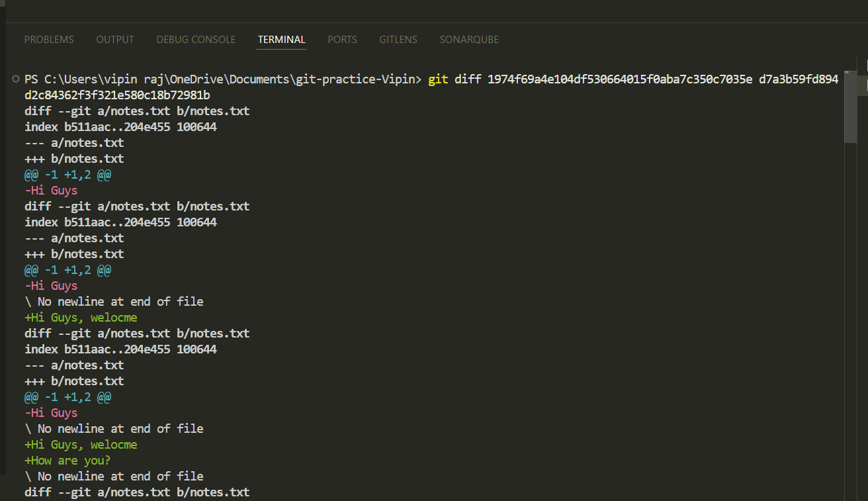Click the added line +Hi Guys, welocme
868x501 pixels.
[x=81, y=317]
